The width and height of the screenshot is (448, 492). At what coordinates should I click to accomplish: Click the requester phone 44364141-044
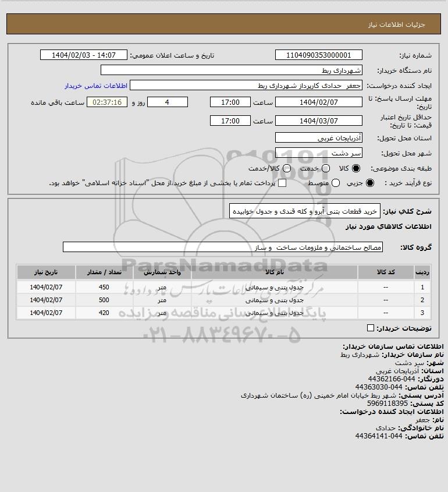379,436
